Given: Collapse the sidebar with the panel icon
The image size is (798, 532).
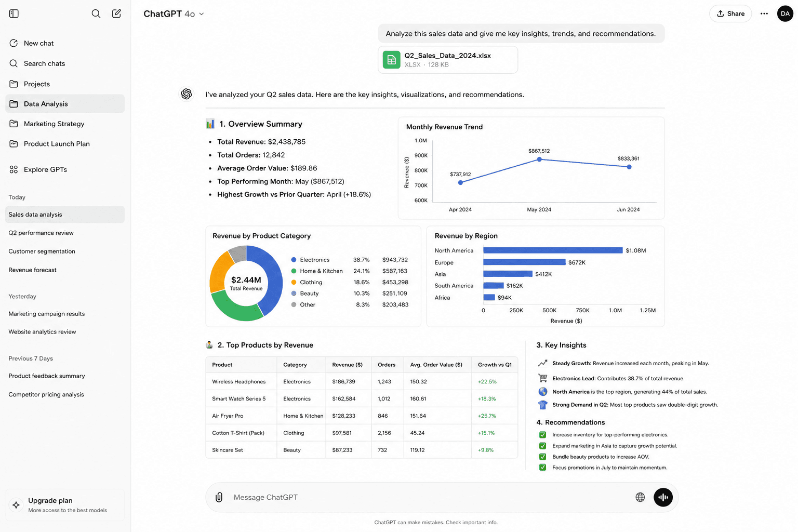Looking at the screenshot, I should pos(14,14).
